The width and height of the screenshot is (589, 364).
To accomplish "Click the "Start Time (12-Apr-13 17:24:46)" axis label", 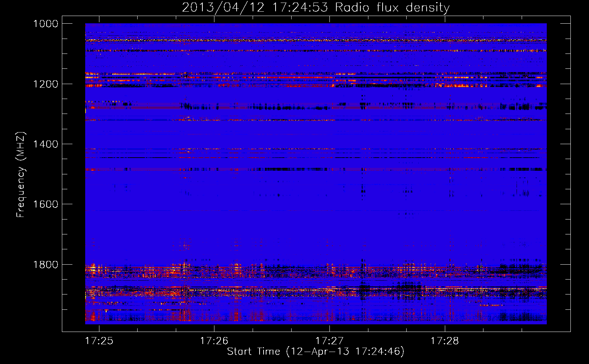I will [x=316, y=352].
